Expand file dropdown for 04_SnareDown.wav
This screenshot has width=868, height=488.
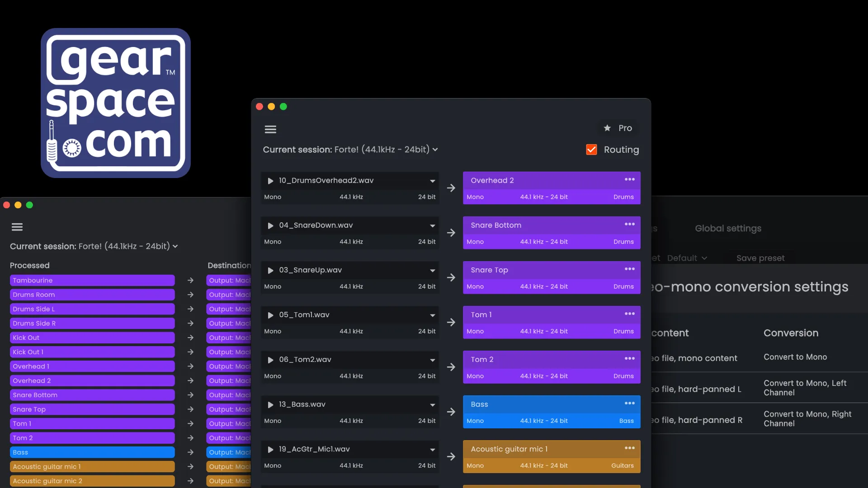pyautogui.click(x=433, y=226)
